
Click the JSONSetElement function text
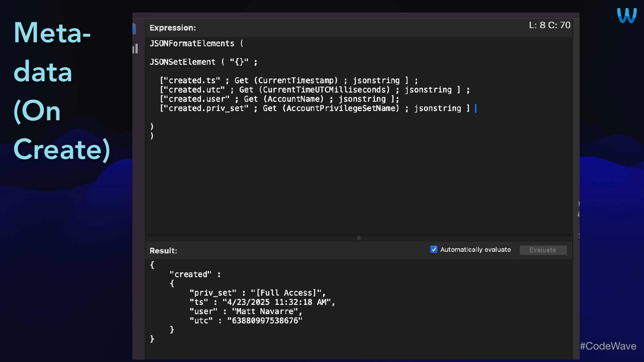click(183, 62)
